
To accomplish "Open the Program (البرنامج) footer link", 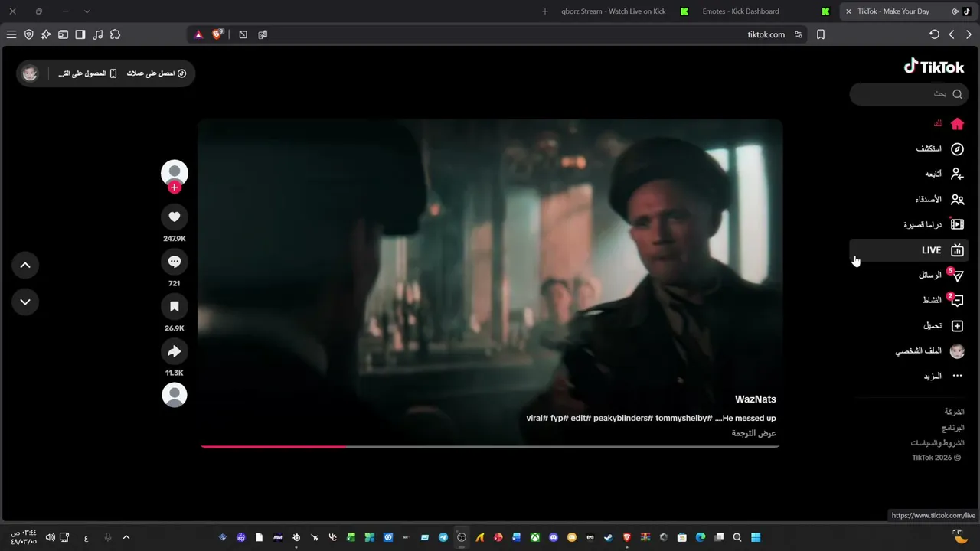I will pyautogui.click(x=953, y=428).
